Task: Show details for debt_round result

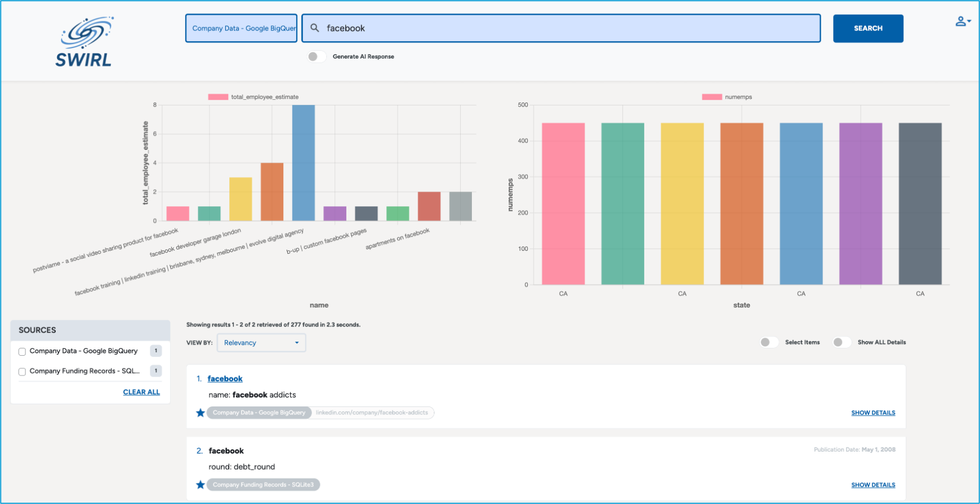Action: [873, 485]
